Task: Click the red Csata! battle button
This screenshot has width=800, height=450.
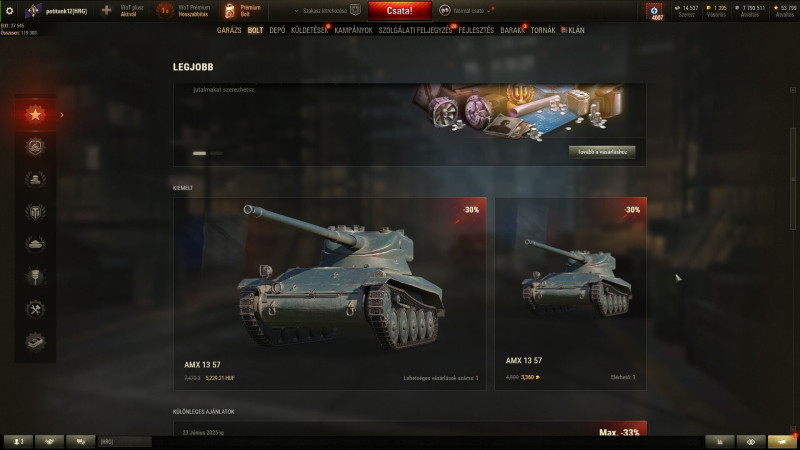Action: click(x=399, y=11)
